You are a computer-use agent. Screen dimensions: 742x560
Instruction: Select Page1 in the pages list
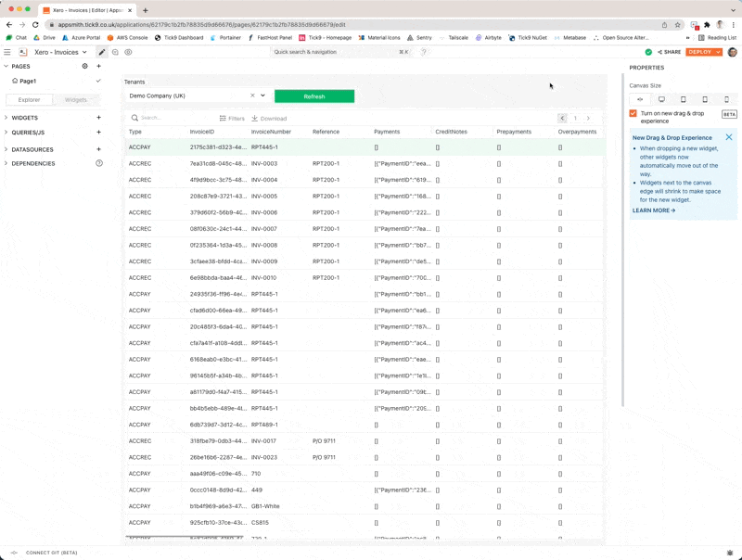[x=28, y=82]
